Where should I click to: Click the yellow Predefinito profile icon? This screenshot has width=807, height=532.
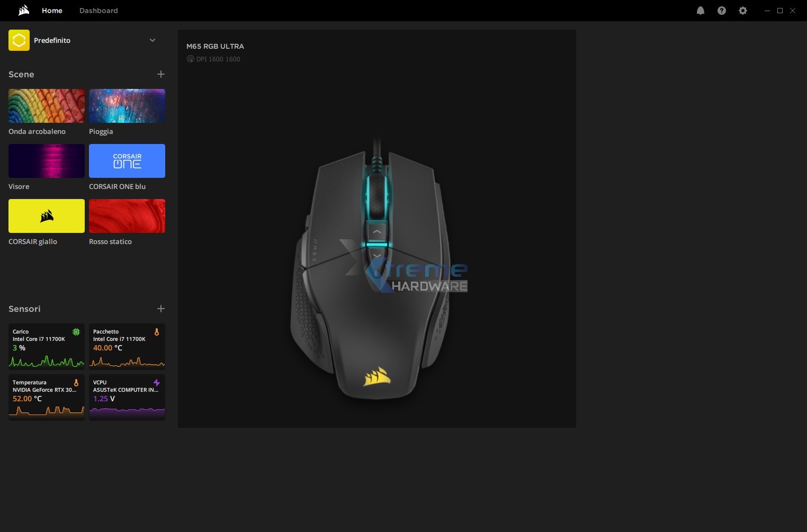coord(19,40)
